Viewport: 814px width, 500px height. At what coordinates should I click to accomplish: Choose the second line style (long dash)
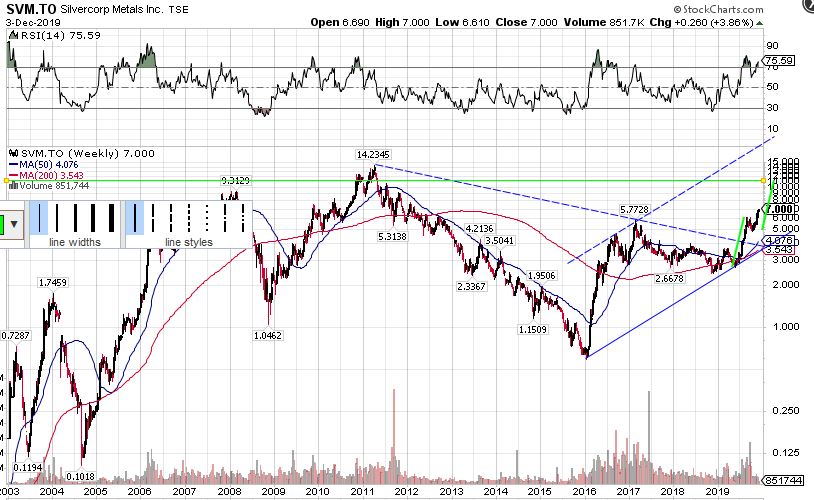pos(153,218)
